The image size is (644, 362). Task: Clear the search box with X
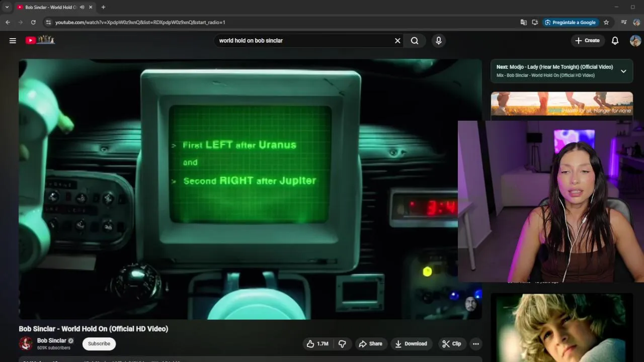pyautogui.click(x=397, y=41)
